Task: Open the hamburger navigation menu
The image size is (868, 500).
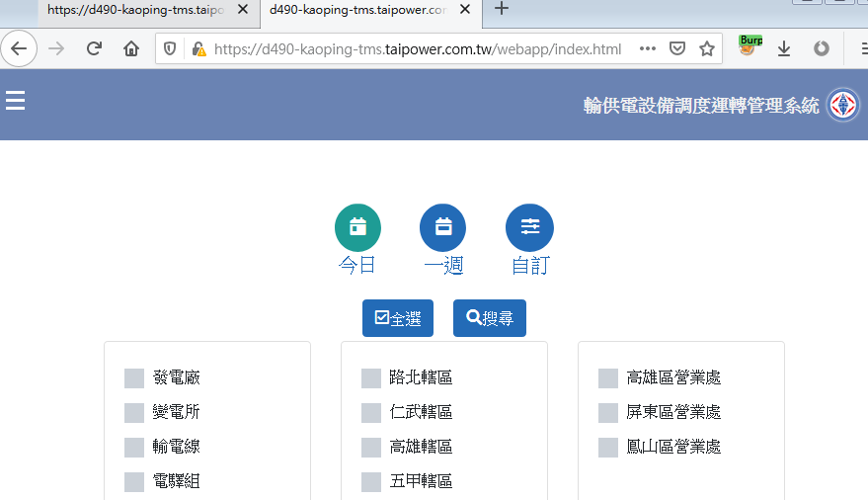Action: [x=15, y=100]
